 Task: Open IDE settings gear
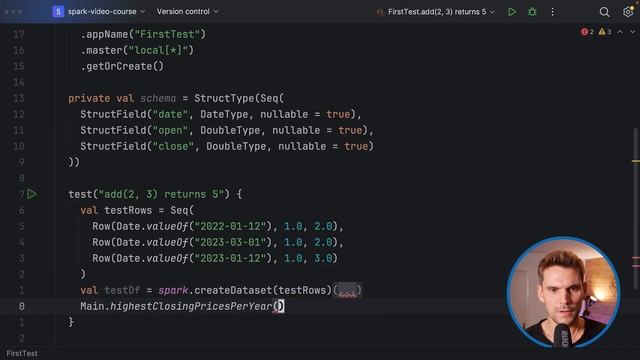[628, 12]
